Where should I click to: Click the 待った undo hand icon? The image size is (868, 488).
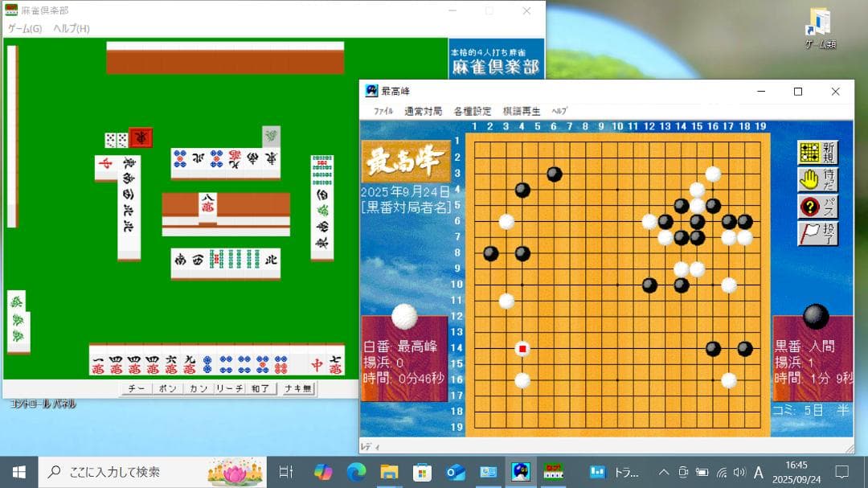coord(817,179)
